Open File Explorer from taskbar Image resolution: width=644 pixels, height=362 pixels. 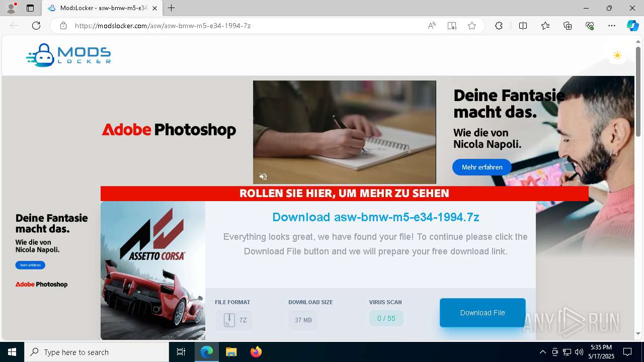pyautogui.click(x=231, y=352)
